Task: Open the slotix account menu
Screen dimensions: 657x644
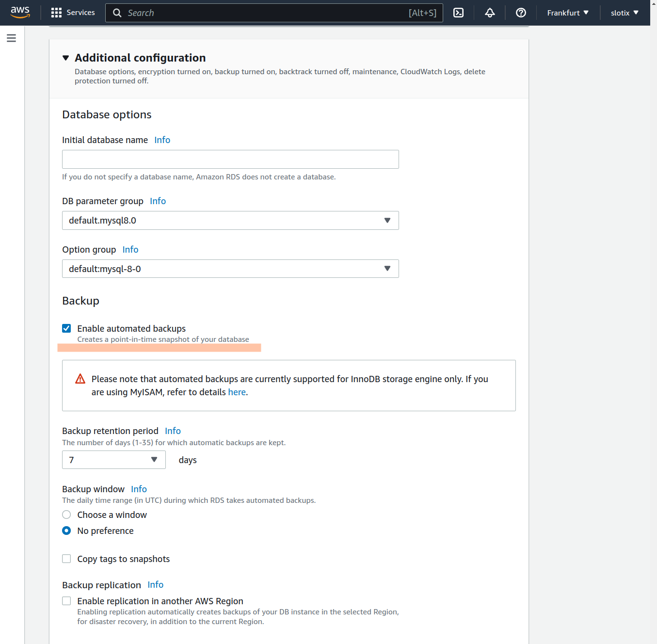Action: [625, 13]
